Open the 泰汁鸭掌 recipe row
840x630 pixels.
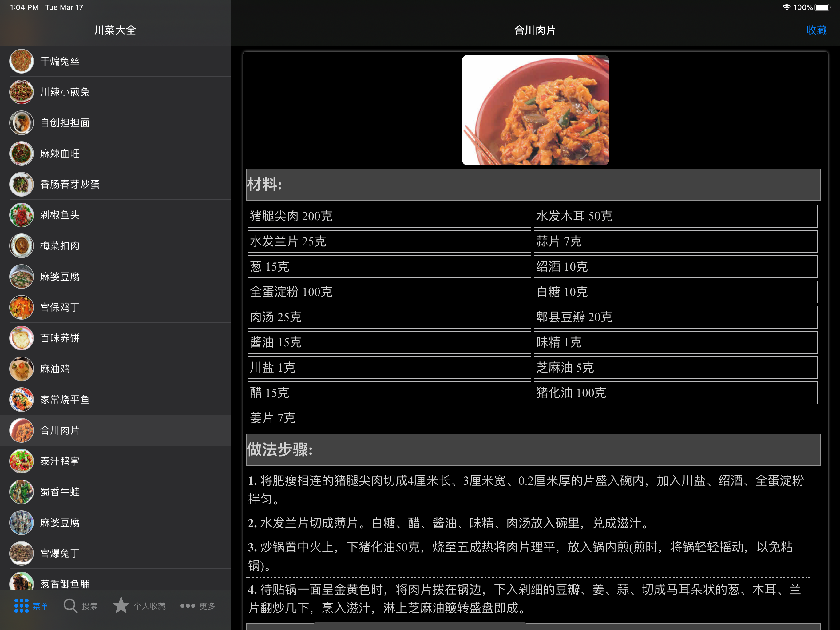[115, 461]
